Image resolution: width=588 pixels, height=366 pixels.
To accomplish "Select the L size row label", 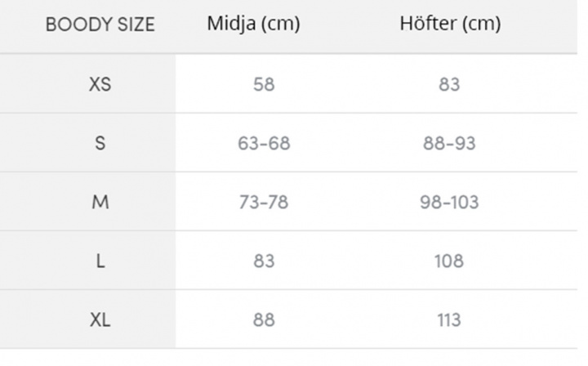I will 100,261.
